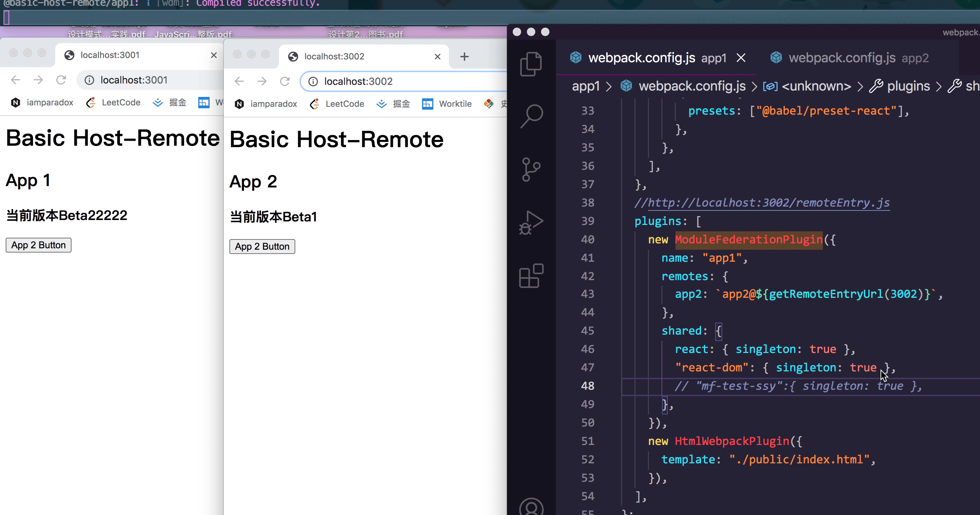View site info icon in localhost:3001 address bar
The height and width of the screenshot is (515, 980).
point(89,80)
